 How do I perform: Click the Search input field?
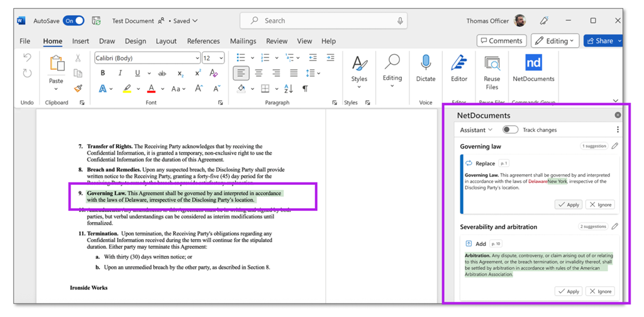click(x=324, y=21)
